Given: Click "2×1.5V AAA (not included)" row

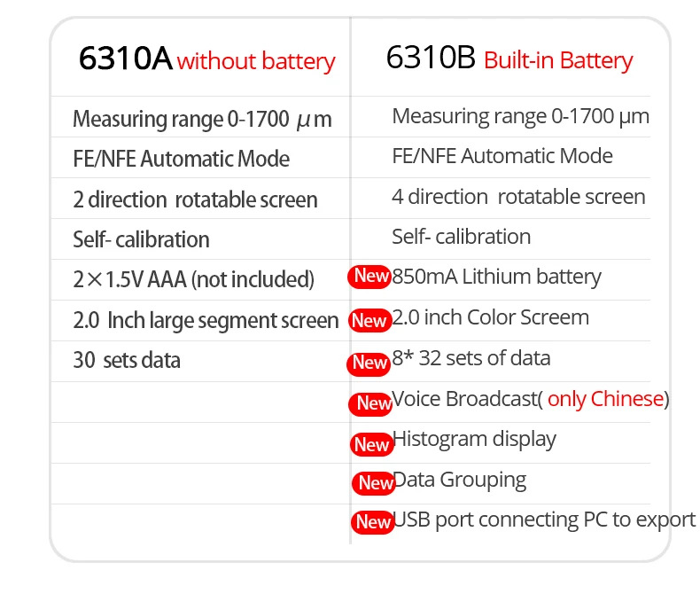Looking at the screenshot, I should pos(193,280).
